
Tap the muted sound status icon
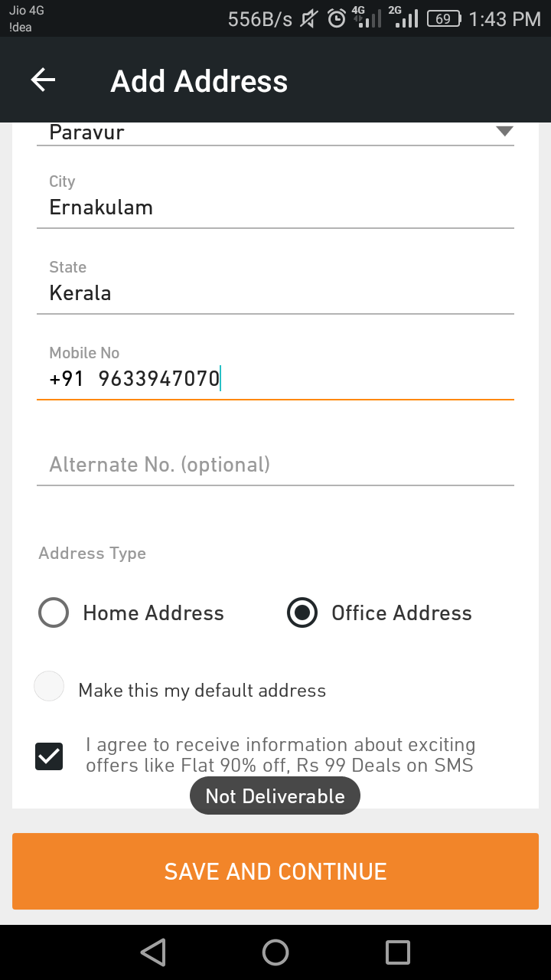click(309, 18)
